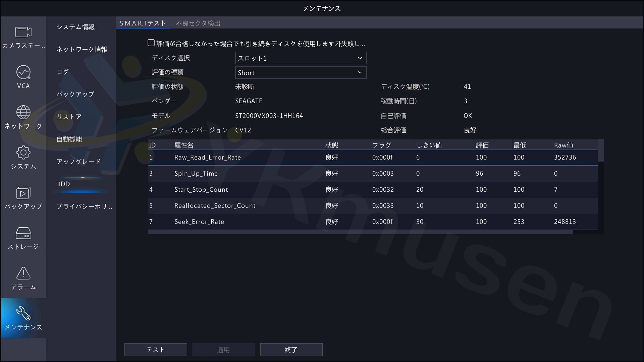Enable continuing disk use after failed evaluation

[x=151, y=43]
